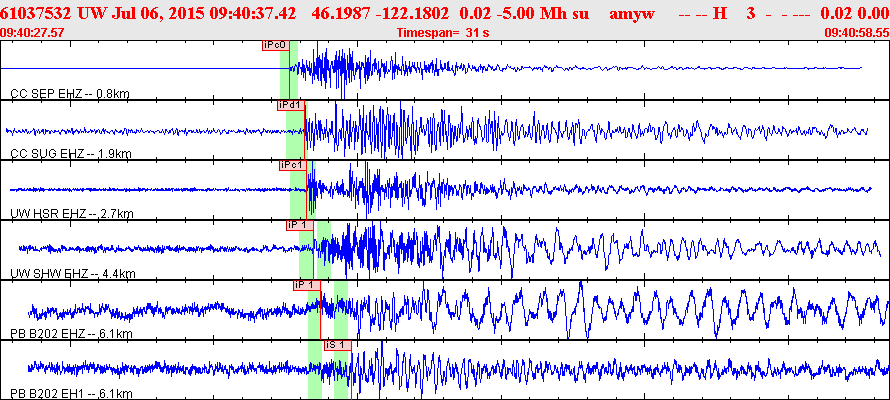
Task: Click the start time 09:40:27.57
Action: click(33, 33)
